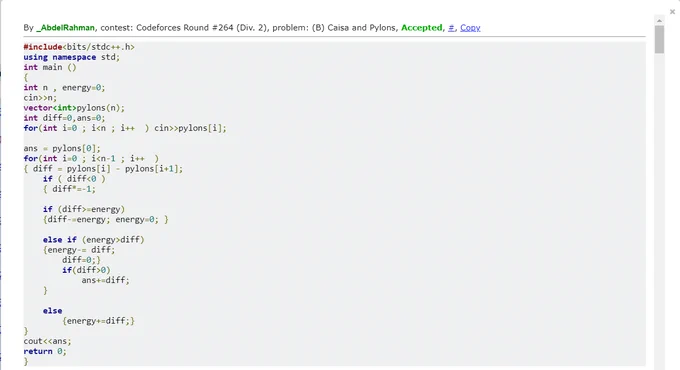Click the '{energy+=diff;}' line

98,321
